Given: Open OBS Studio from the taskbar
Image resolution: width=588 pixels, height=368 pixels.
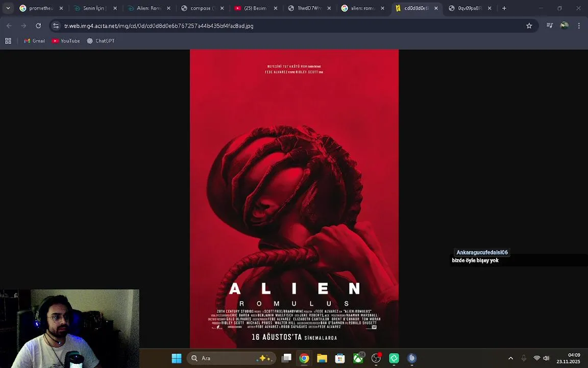Looking at the screenshot, I should coord(376,358).
